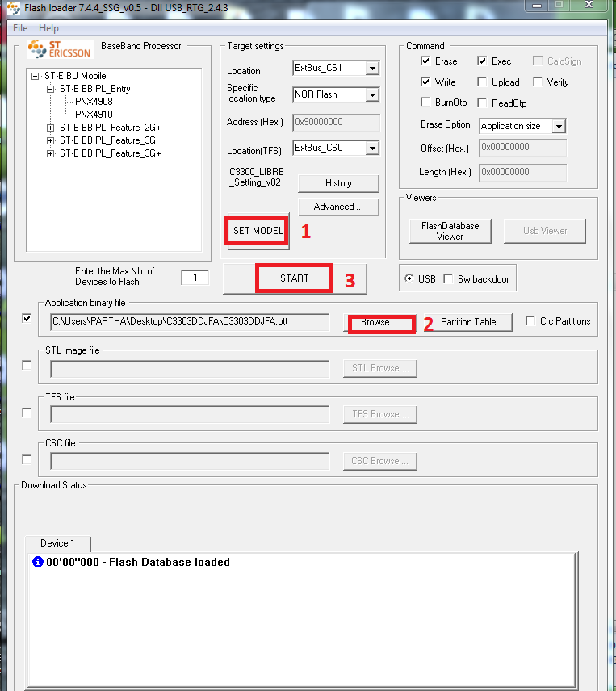The width and height of the screenshot is (616, 691).
Task: Click the TFS file path field
Action: tap(190, 415)
